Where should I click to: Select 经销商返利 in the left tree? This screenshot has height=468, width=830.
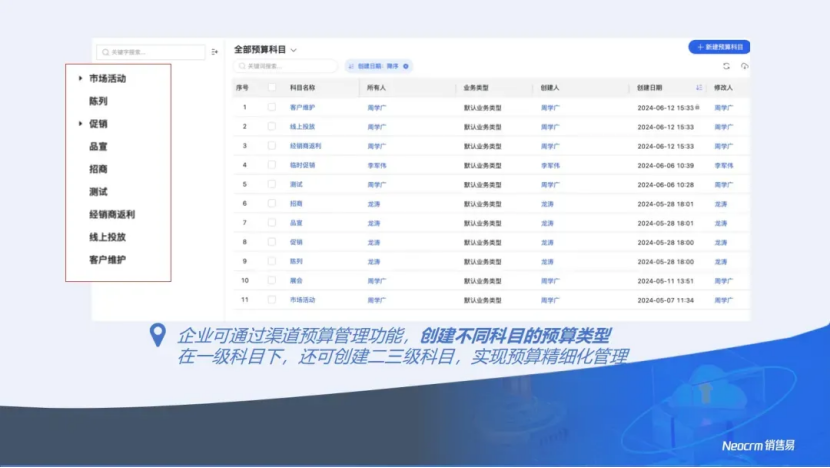pos(112,214)
